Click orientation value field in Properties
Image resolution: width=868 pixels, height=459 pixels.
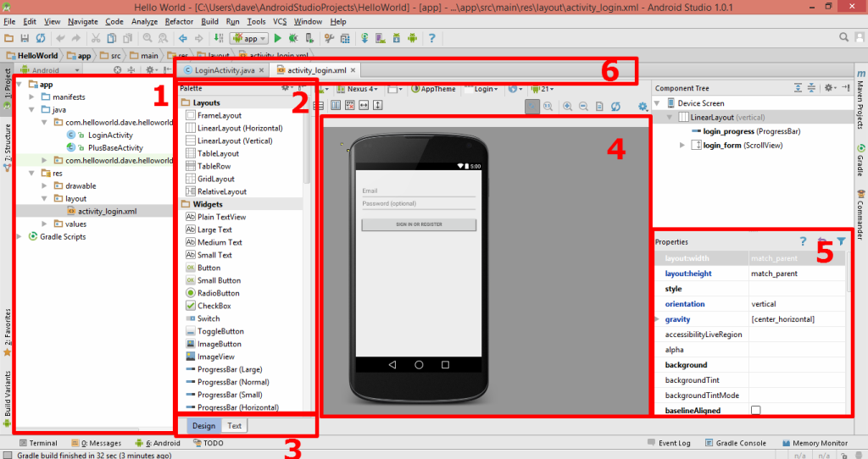(x=797, y=304)
